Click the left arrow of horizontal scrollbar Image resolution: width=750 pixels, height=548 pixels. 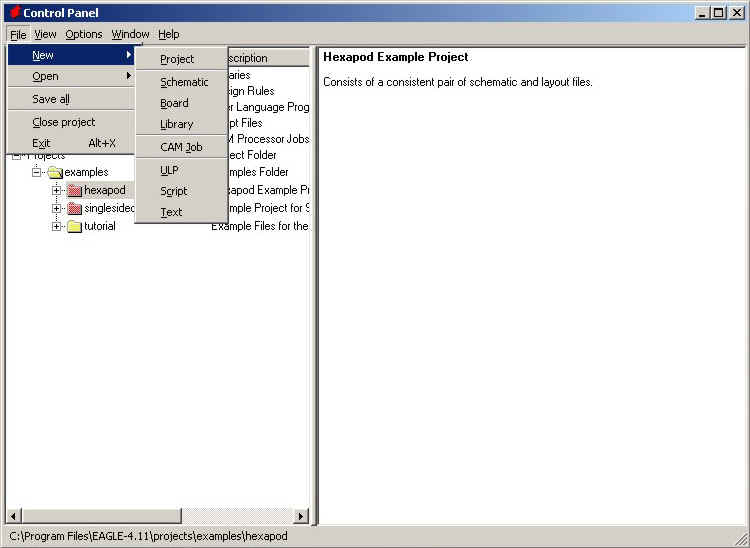tap(13, 516)
